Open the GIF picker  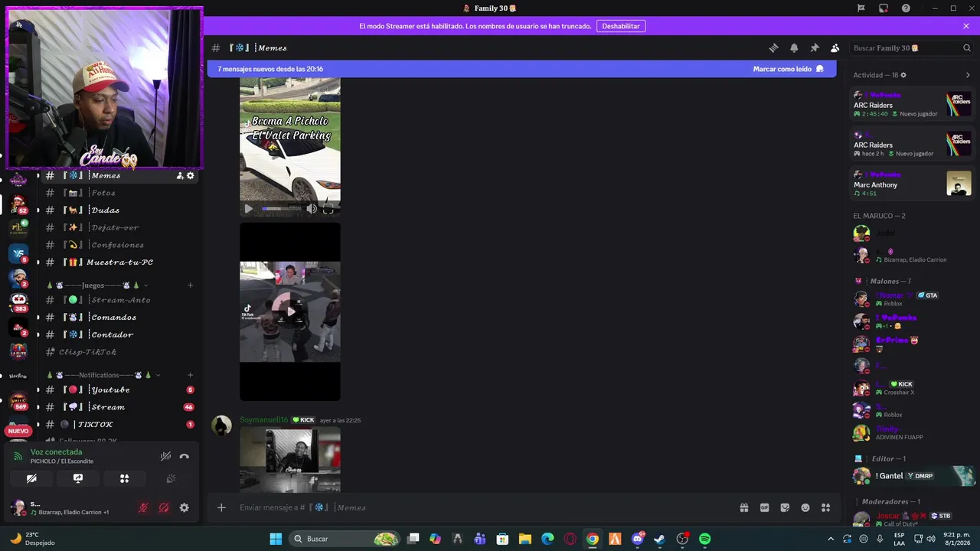point(764,507)
